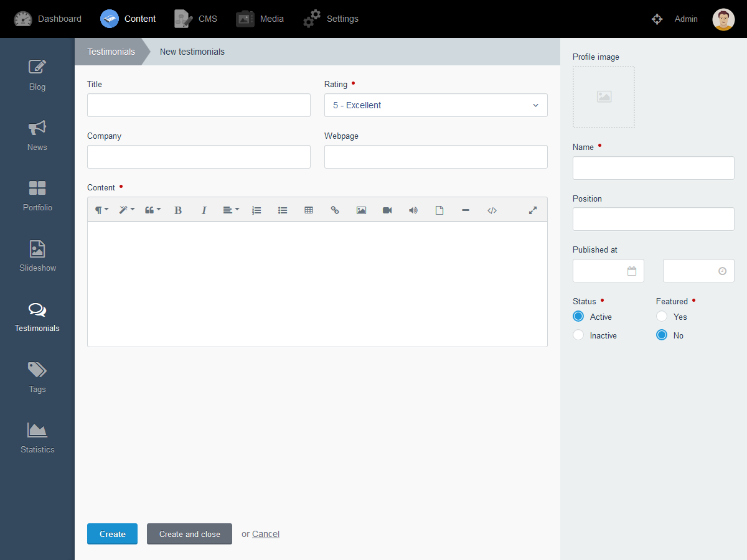Open the Published at time picker
The height and width of the screenshot is (560, 747).
click(x=698, y=271)
